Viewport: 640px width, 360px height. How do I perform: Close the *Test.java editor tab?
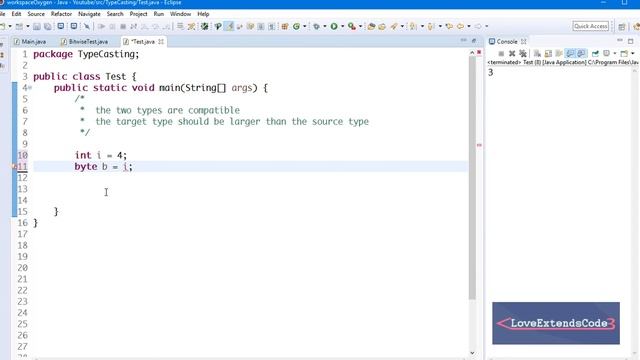tap(161, 42)
